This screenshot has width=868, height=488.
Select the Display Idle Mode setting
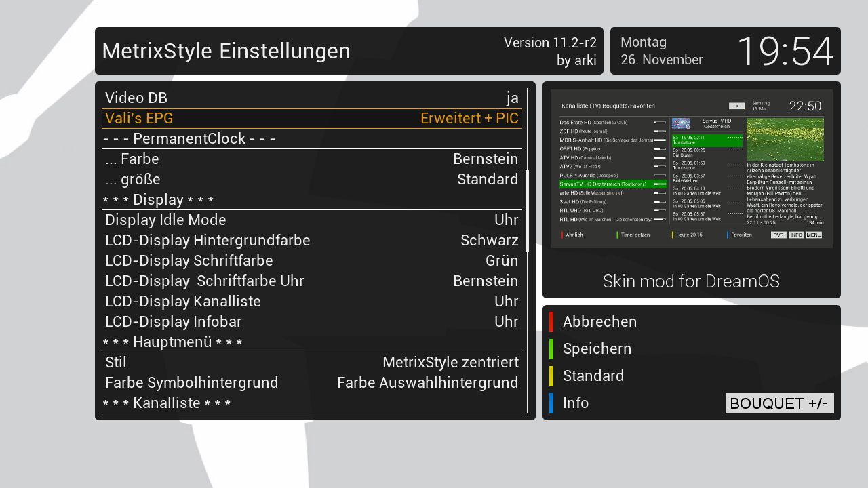click(x=311, y=220)
